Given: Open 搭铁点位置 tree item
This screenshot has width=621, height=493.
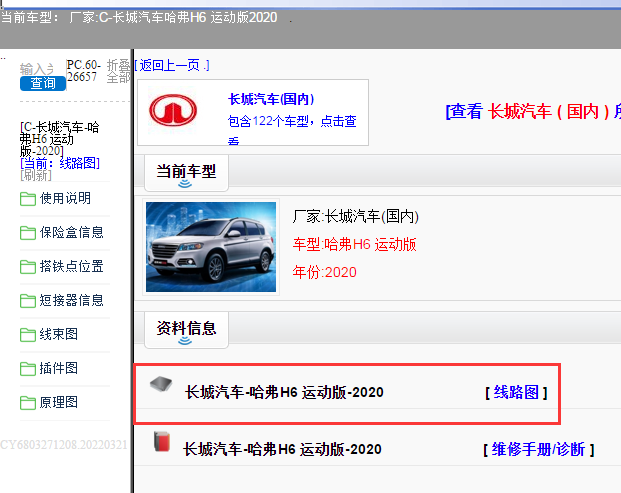Looking at the screenshot, I should [x=71, y=266].
